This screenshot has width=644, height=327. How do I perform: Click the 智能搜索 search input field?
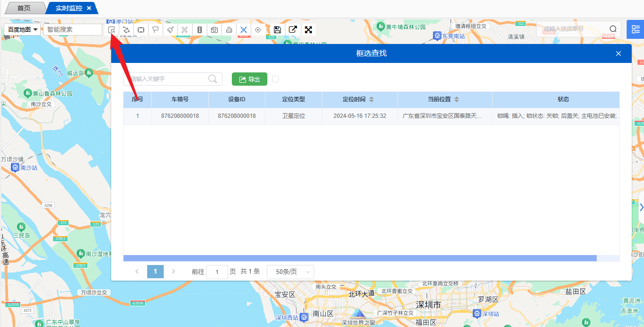point(73,30)
